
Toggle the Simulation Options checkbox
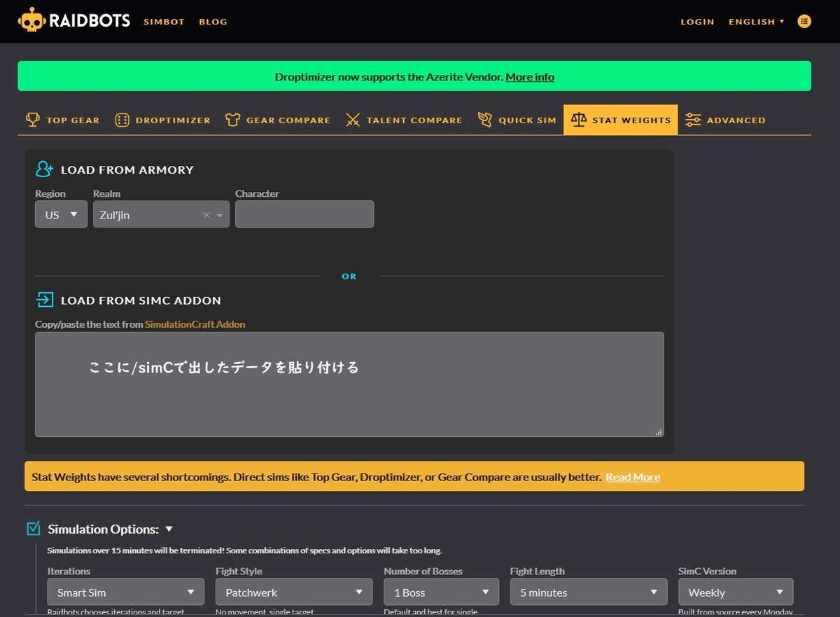pyautogui.click(x=34, y=529)
